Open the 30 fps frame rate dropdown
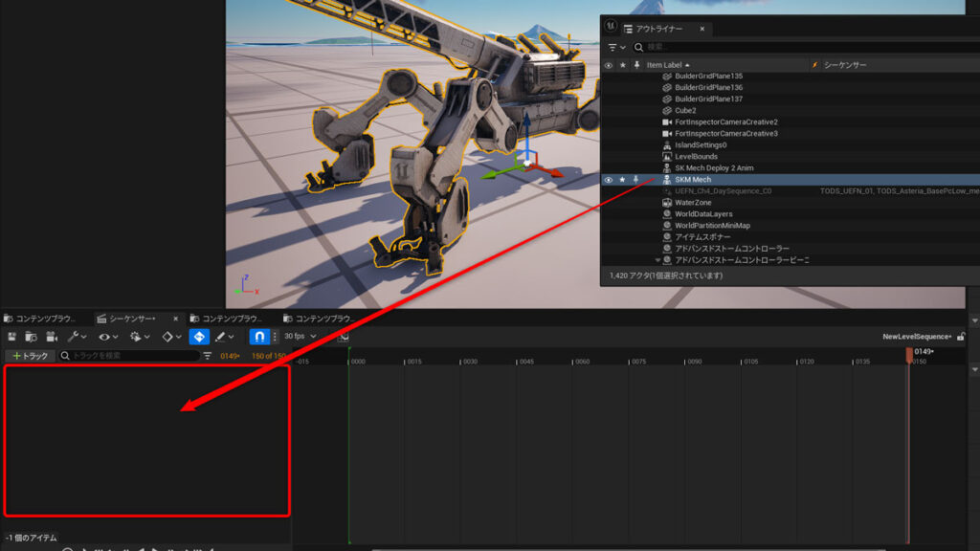This screenshot has width=980, height=551. pyautogui.click(x=300, y=336)
